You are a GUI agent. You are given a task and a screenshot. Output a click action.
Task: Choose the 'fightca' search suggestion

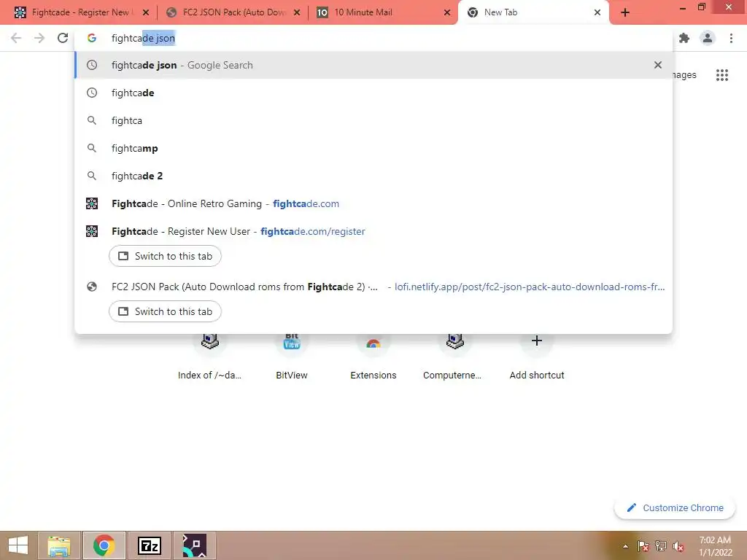click(373, 120)
